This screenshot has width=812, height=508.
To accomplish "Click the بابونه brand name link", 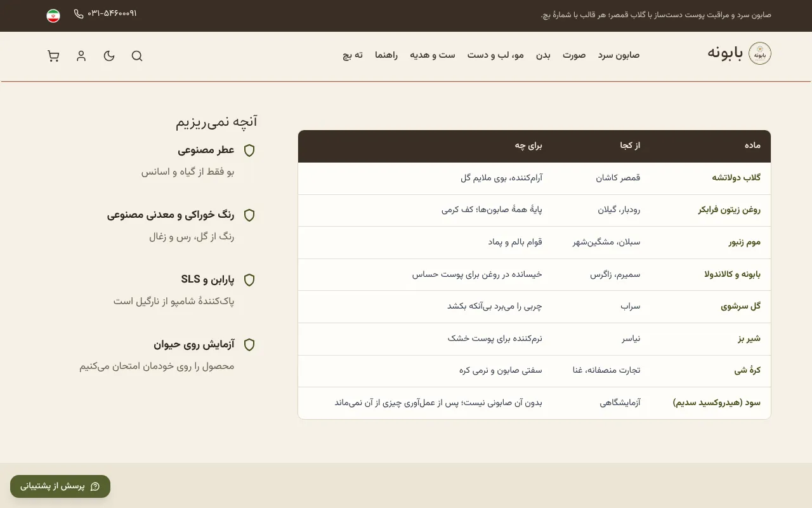I will (725, 53).
